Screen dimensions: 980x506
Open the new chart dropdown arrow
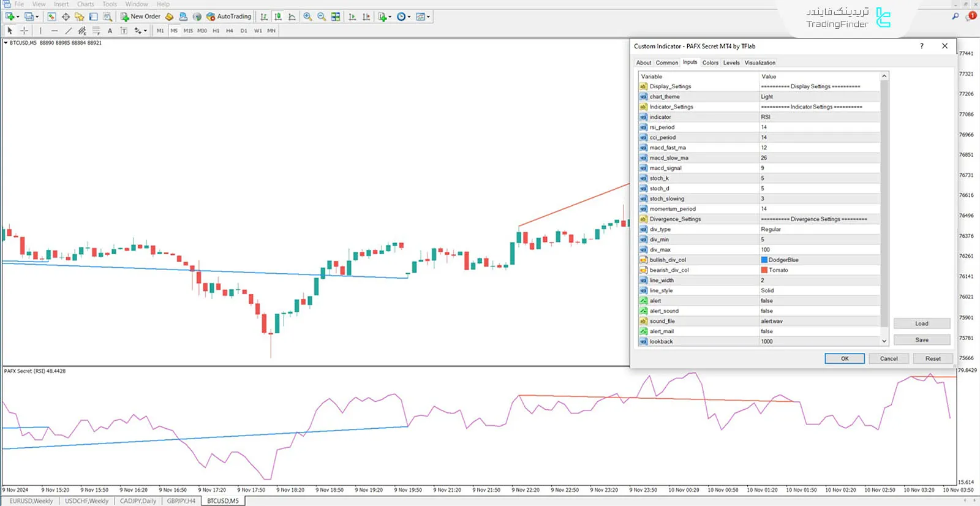pyautogui.click(x=18, y=17)
